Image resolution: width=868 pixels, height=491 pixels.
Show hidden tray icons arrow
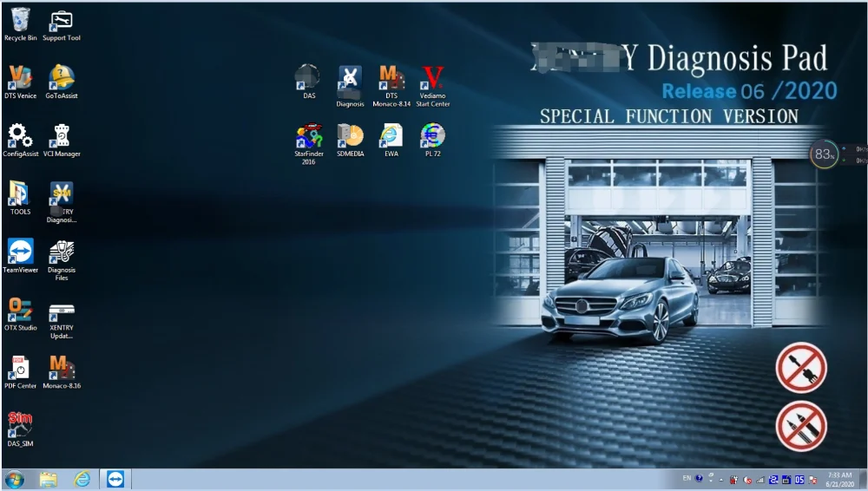(720, 480)
